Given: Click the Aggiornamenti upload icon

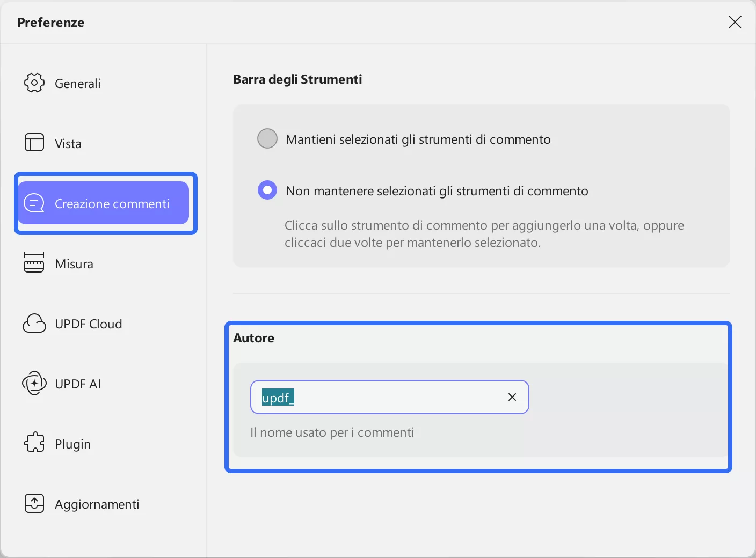Looking at the screenshot, I should pyautogui.click(x=34, y=503).
